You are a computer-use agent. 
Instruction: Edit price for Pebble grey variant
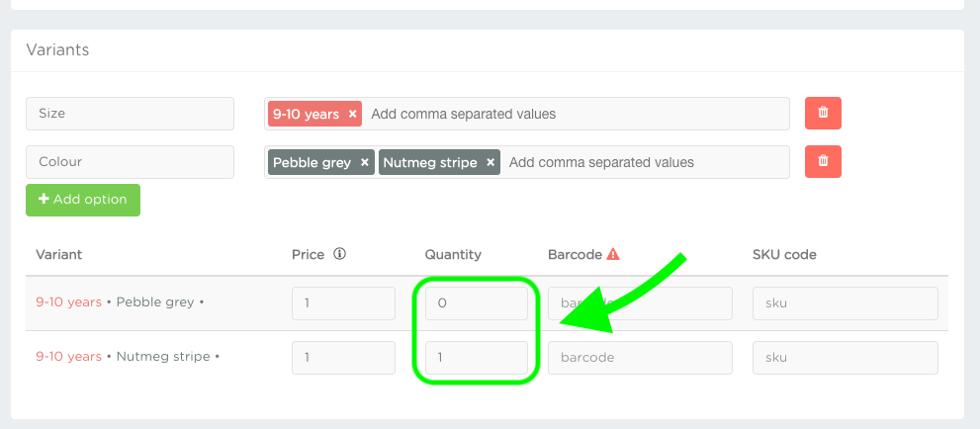[x=343, y=303]
